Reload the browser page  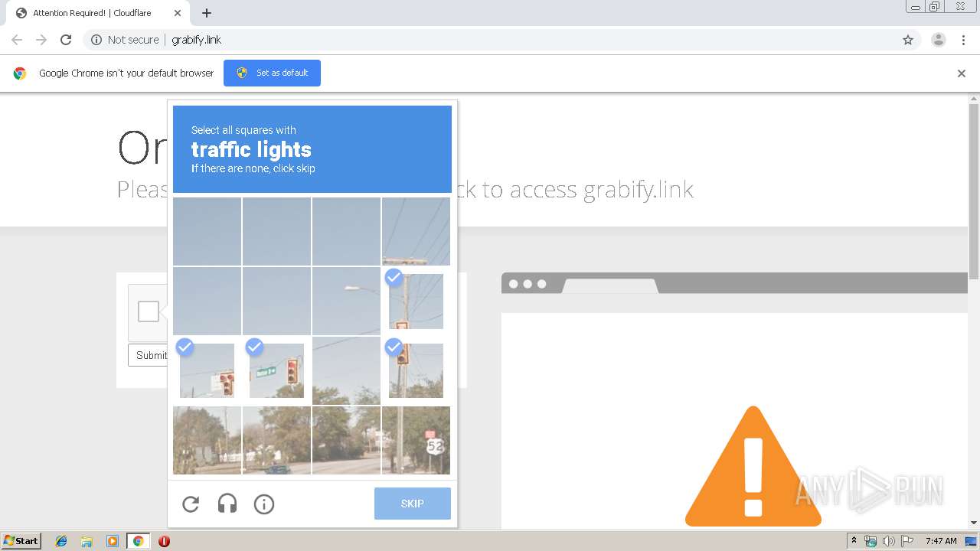(66, 40)
